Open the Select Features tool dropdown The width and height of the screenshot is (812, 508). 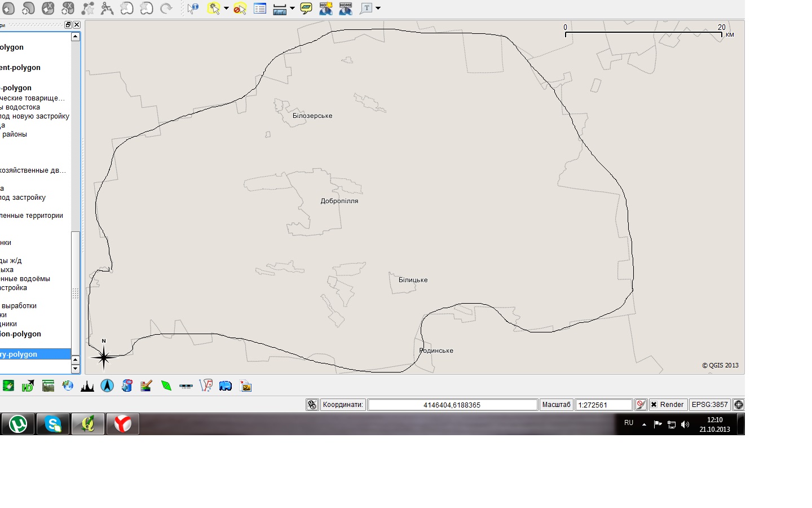coord(226,8)
